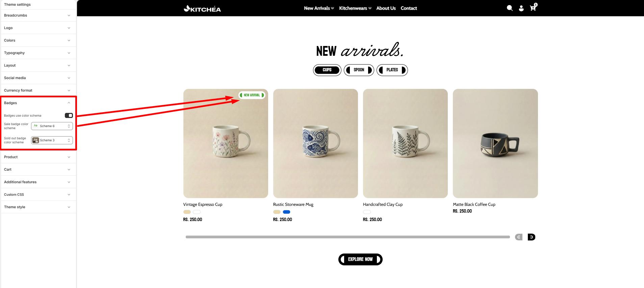Open Sale badge color scheme dropdown

point(52,126)
